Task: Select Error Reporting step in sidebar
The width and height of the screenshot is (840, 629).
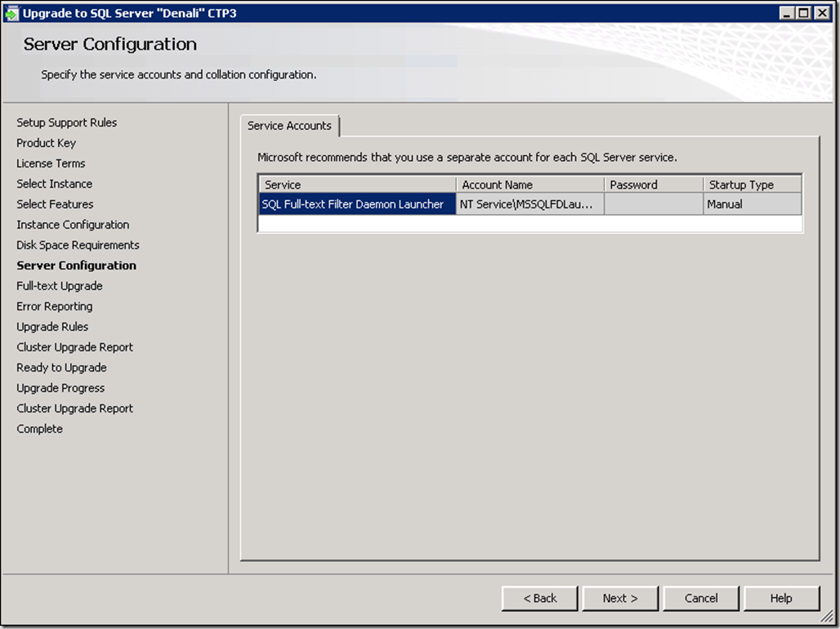Action: pos(55,306)
